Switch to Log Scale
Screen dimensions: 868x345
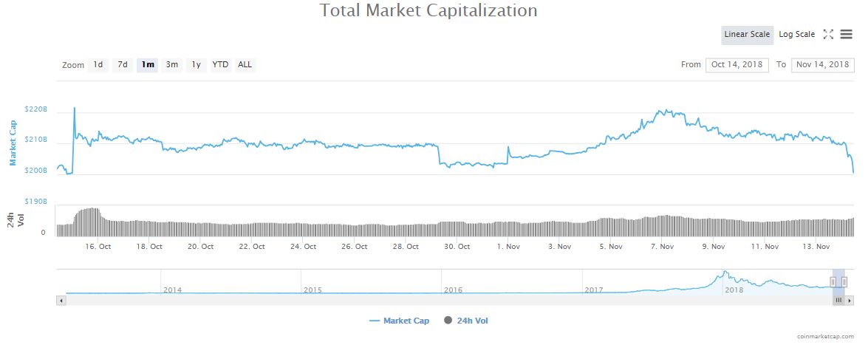point(796,35)
